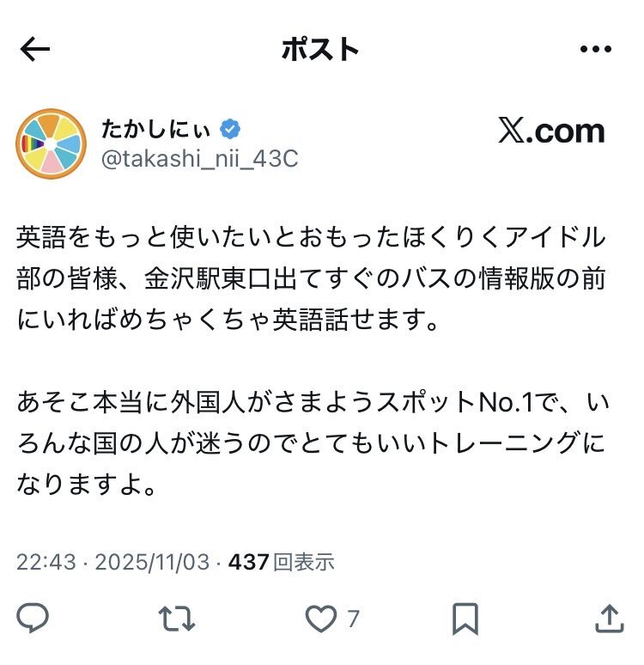
Task: Repost using the retweet arrows icon
Action: pos(176,619)
